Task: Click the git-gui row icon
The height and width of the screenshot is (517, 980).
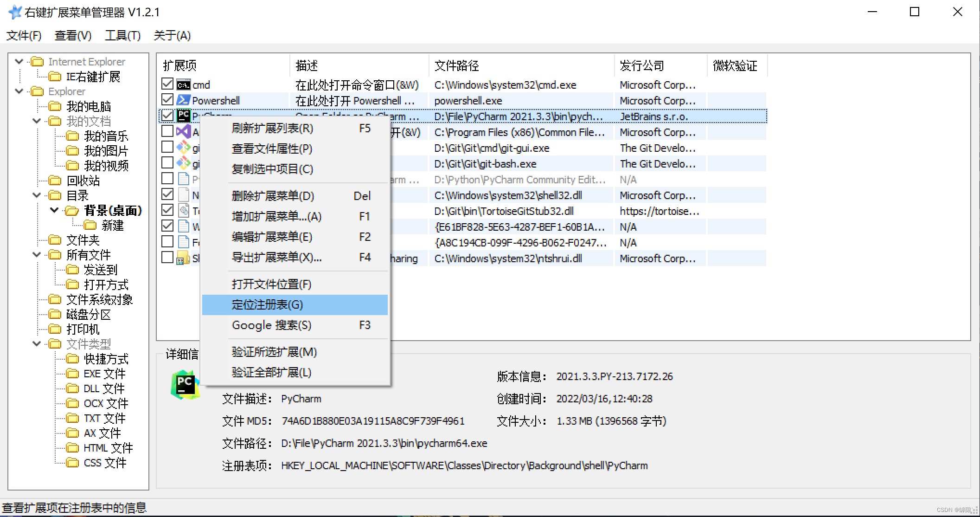Action: tap(184, 148)
